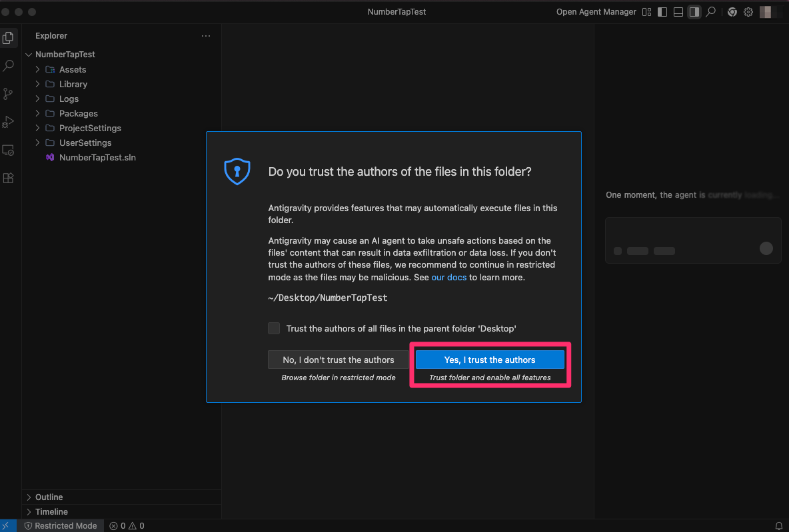Screen dimensions: 789x532
Task: Click the NumberTapTest window title
Action: coord(396,11)
